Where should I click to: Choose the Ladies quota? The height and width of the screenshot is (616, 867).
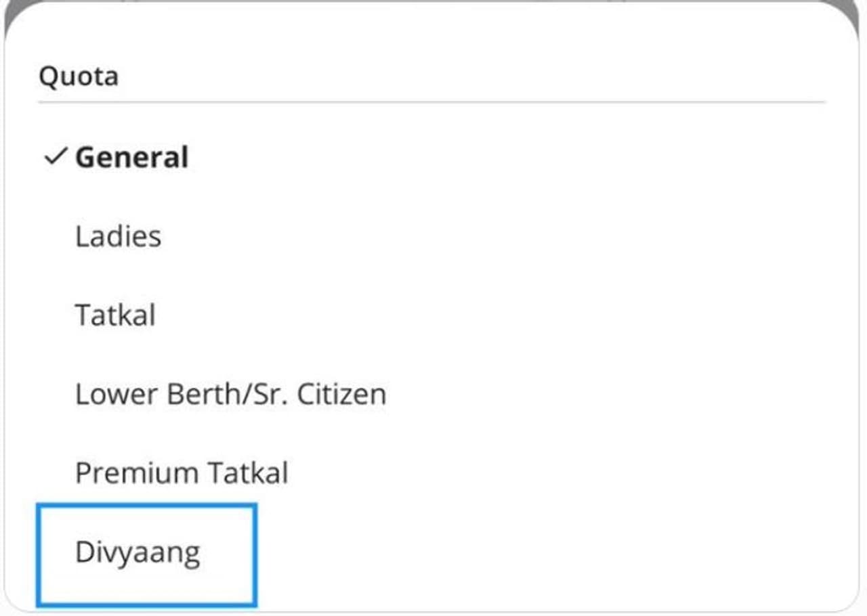tap(119, 237)
